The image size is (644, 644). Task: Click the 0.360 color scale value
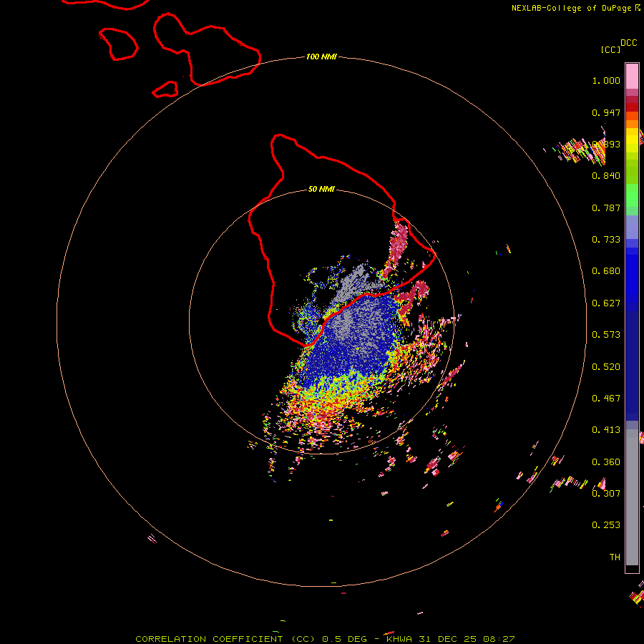coord(606,462)
